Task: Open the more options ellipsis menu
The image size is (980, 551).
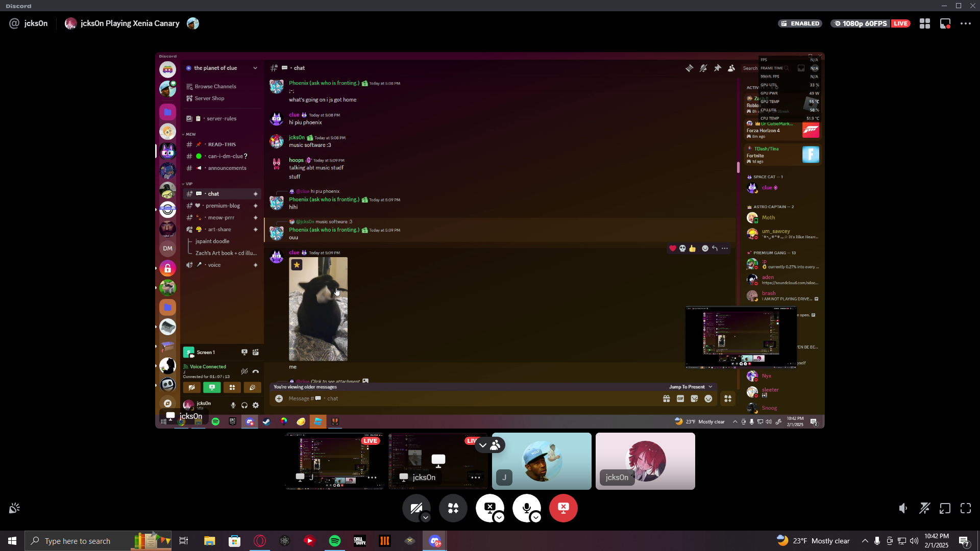Action: 965,23
